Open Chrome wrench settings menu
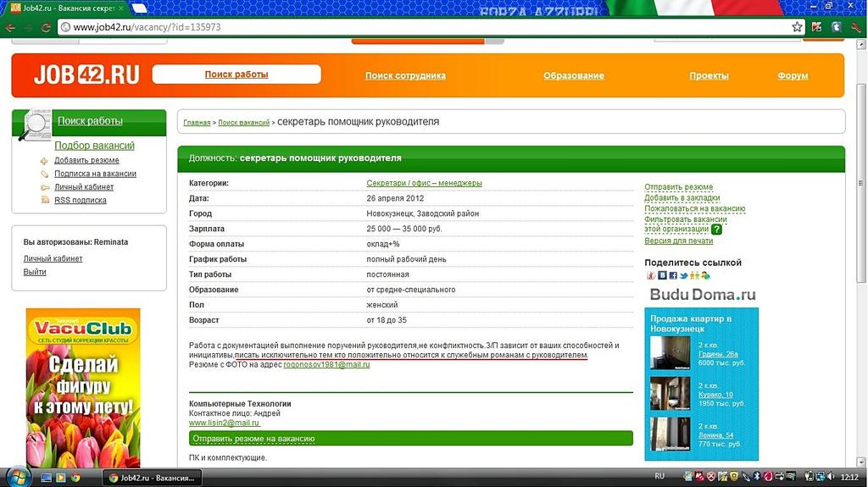868x487 pixels. [x=856, y=27]
